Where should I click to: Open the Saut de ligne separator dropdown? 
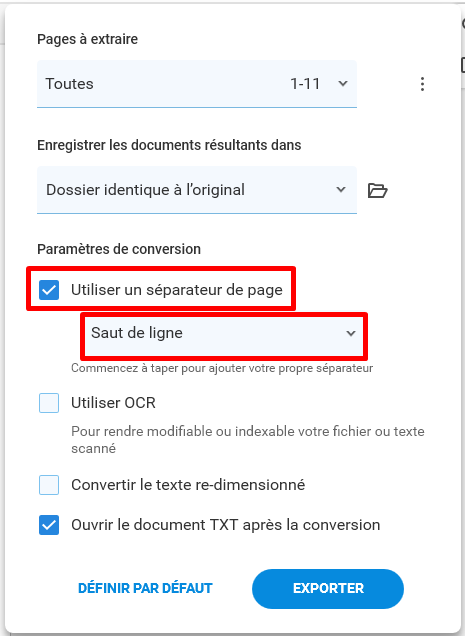coord(224,333)
